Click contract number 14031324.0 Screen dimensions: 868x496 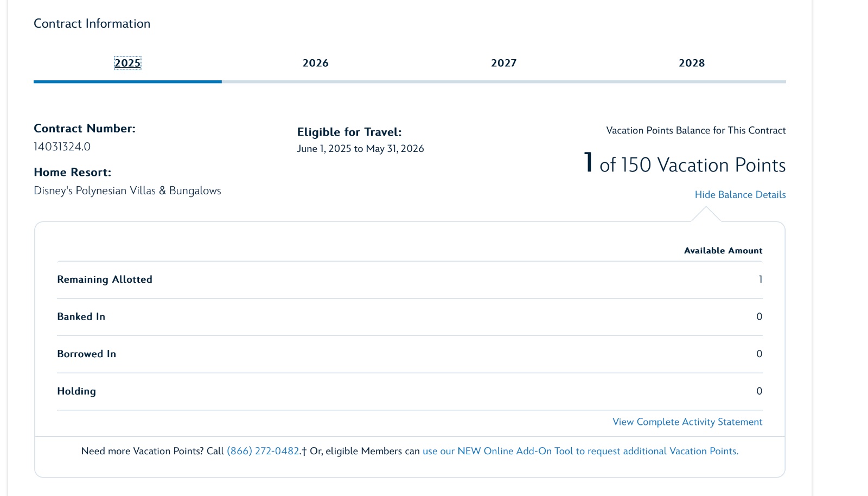(x=62, y=147)
